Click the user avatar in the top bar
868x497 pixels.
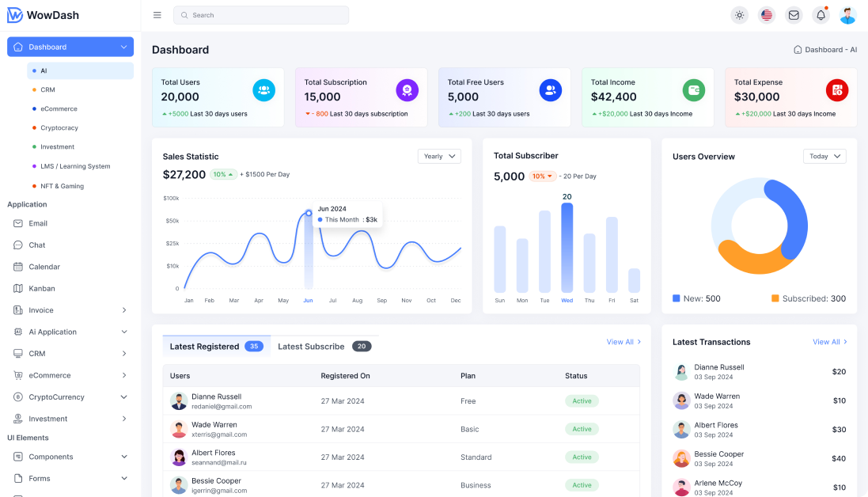tap(847, 14)
